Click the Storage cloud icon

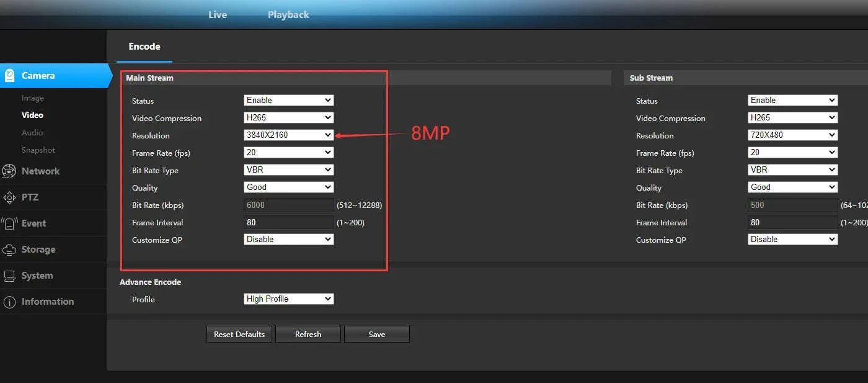9,250
